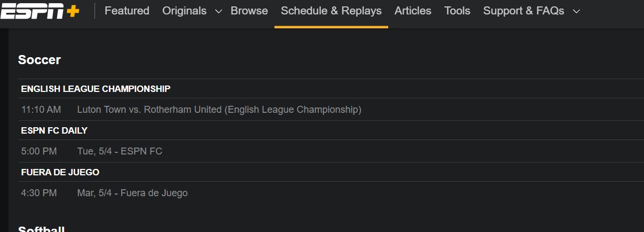The height and width of the screenshot is (232, 644).
Task: Click the 11:10 AM time entry
Action: coord(41,110)
